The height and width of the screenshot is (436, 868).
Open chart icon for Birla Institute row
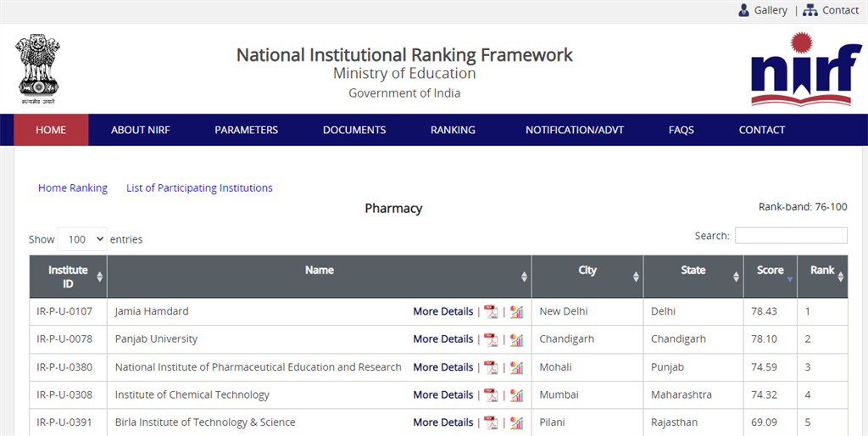point(516,422)
